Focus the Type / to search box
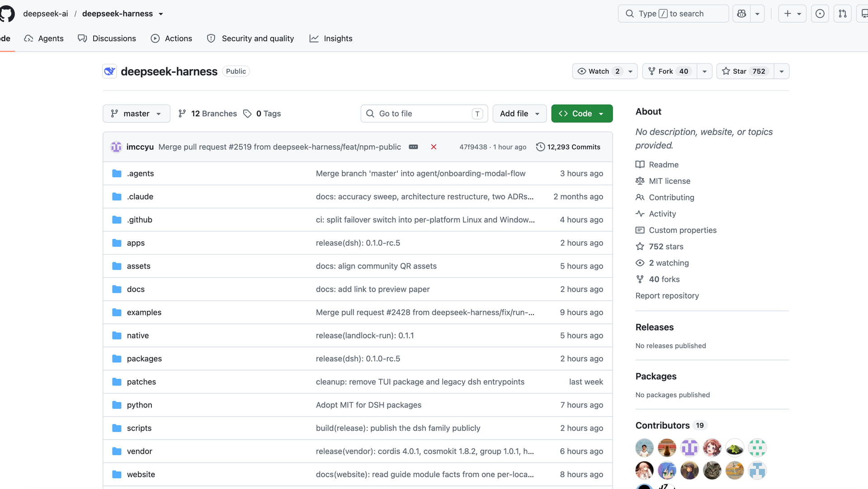Screen dimensions: 868x489 pos(673,14)
